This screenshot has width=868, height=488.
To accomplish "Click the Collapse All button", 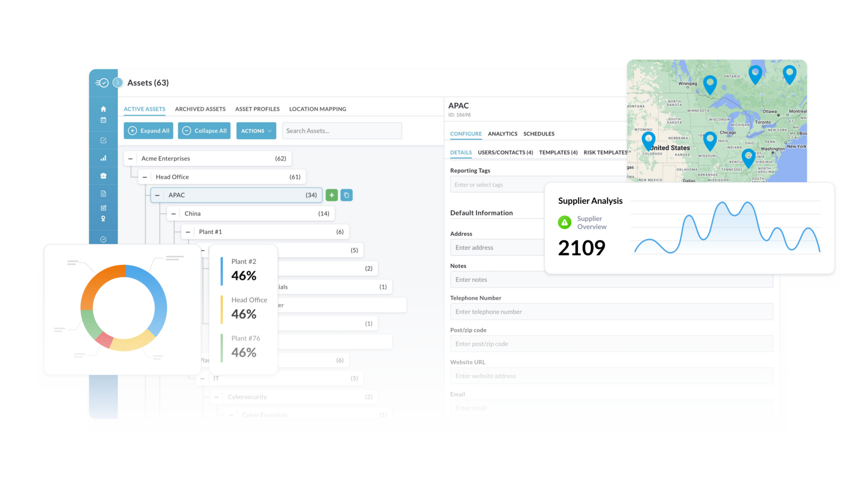I will (204, 131).
